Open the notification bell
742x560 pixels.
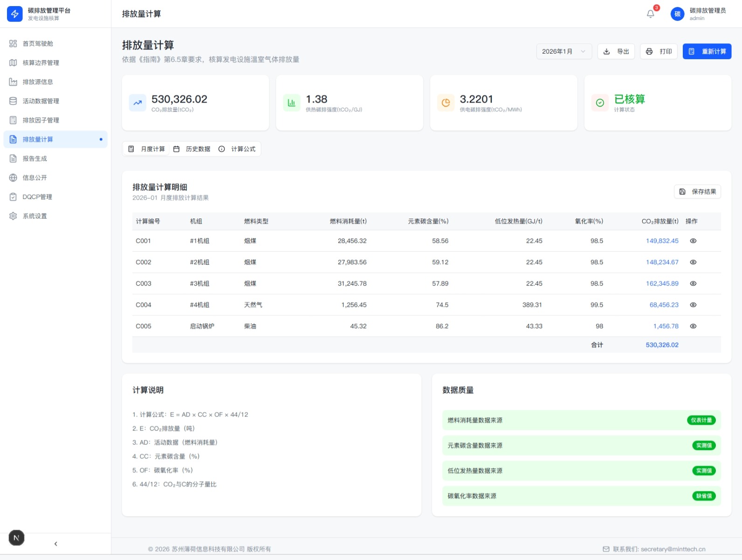point(651,14)
